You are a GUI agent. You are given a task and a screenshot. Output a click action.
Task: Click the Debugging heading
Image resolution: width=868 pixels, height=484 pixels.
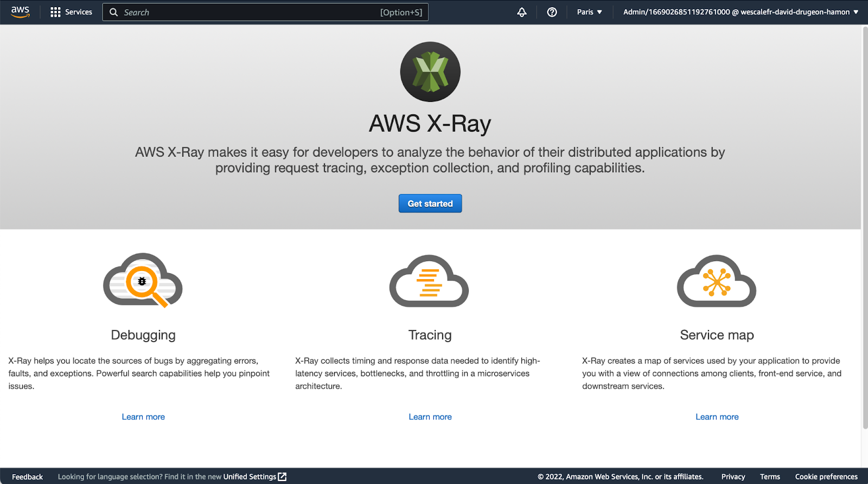[143, 335]
